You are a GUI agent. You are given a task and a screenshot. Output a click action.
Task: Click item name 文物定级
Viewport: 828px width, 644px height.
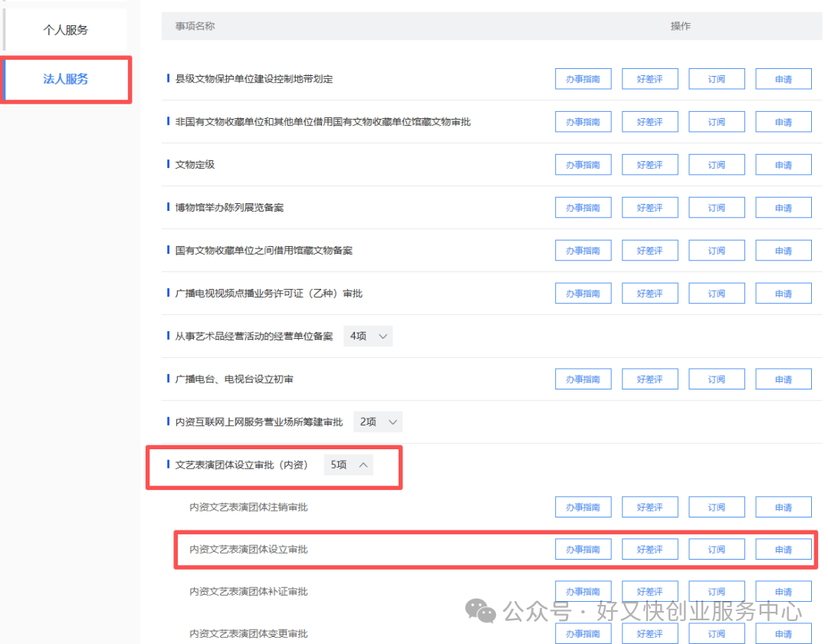coord(195,165)
